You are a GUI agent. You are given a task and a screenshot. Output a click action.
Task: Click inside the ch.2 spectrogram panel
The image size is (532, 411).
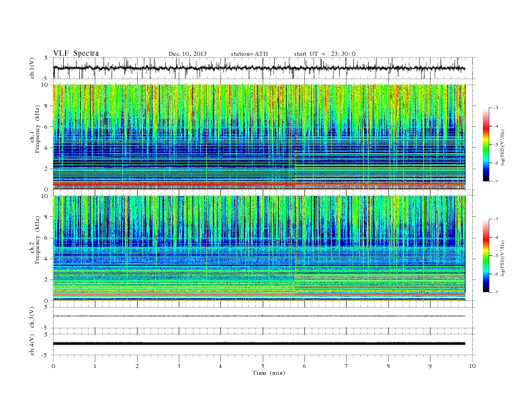click(x=259, y=248)
